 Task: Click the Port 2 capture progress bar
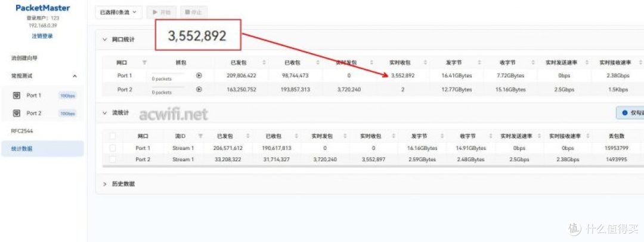click(168, 88)
